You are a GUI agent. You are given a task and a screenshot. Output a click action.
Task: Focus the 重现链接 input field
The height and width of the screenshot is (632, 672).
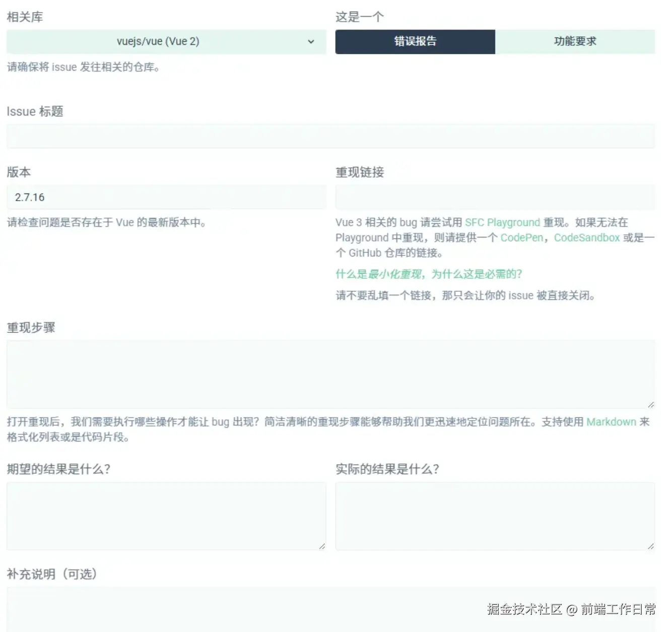point(495,197)
